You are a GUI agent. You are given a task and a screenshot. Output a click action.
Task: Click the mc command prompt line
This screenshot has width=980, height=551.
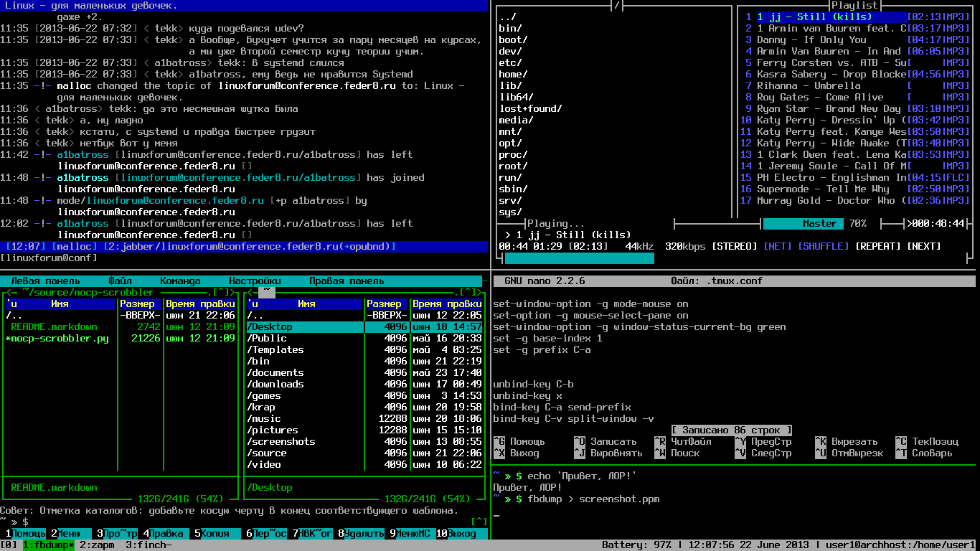244,522
